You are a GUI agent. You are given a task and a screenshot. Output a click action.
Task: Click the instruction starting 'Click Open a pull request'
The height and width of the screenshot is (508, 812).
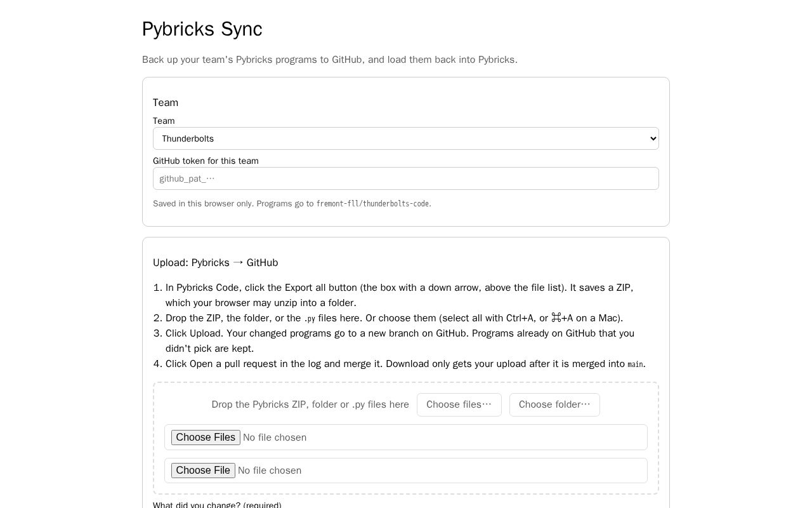[405, 364]
